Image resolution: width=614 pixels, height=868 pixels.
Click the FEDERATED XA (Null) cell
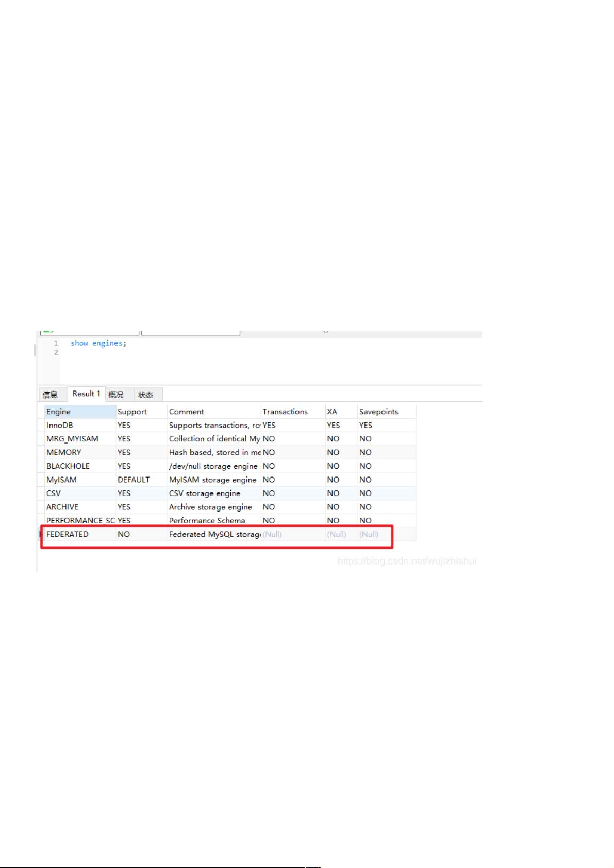[341, 534]
